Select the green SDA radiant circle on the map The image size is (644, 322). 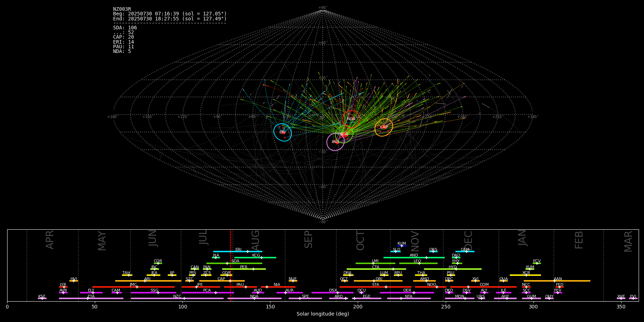coord(344,134)
